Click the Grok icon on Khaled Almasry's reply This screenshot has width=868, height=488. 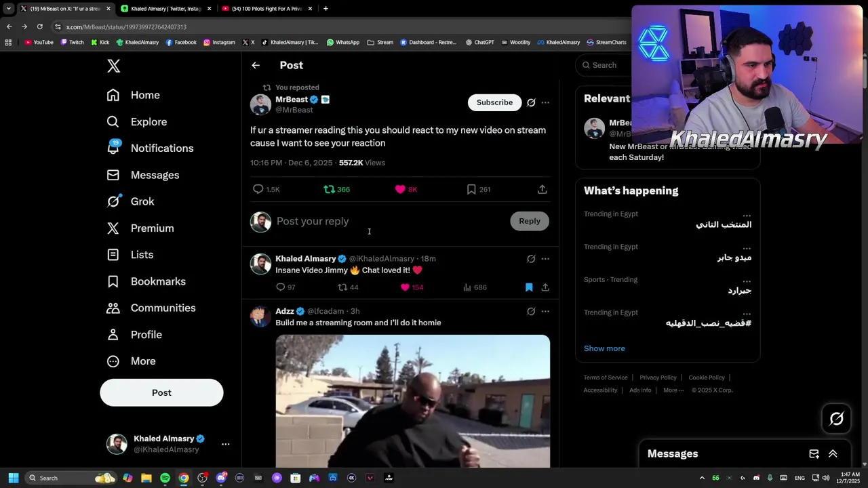[x=531, y=259]
